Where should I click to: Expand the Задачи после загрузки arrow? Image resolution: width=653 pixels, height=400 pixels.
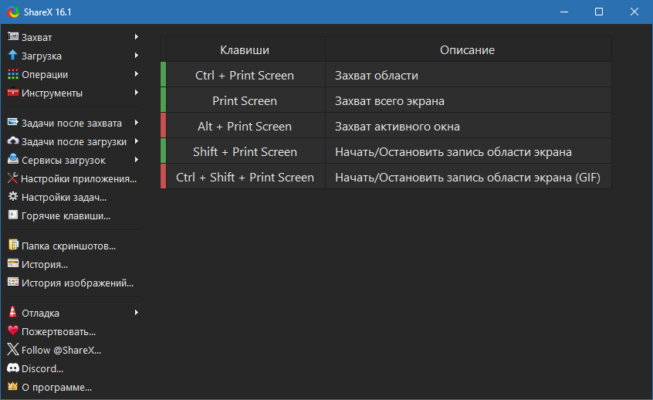coord(136,141)
